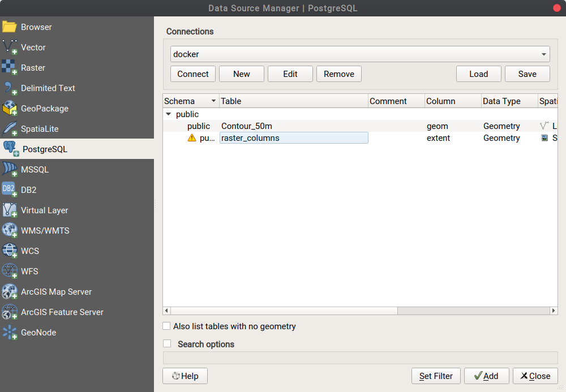Screen dimensions: 566x392
Task: Collapse the public schema tree
Action: [x=168, y=114]
